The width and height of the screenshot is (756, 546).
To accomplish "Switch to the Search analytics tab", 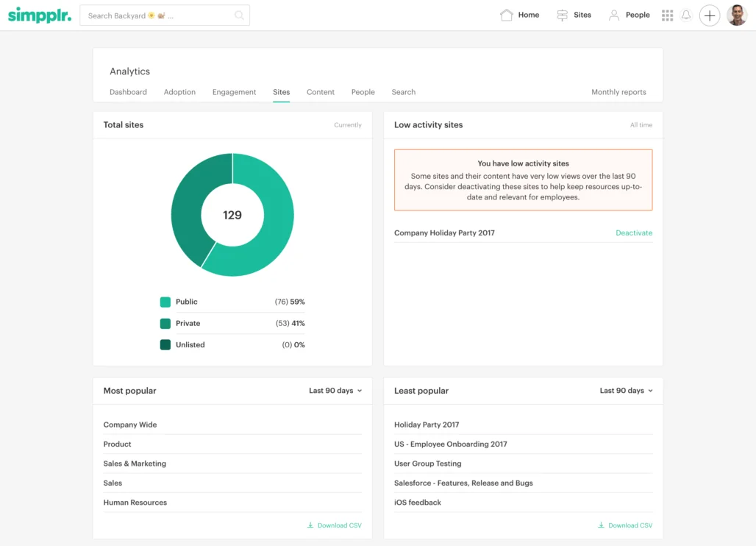I will click(x=404, y=92).
